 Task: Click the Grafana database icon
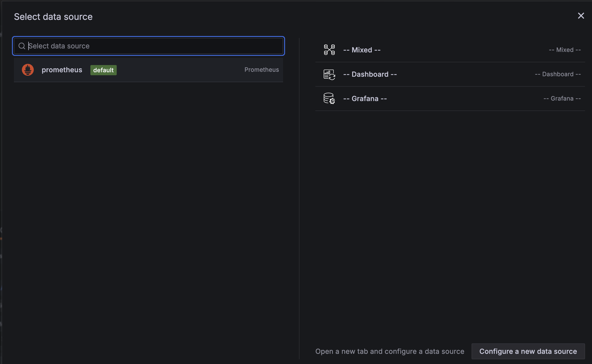pyautogui.click(x=329, y=99)
